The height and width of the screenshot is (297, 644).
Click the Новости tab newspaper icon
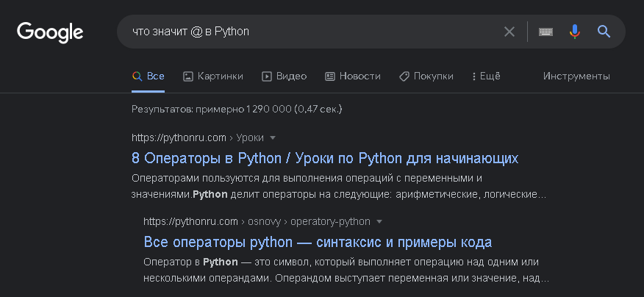pos(330,76)
